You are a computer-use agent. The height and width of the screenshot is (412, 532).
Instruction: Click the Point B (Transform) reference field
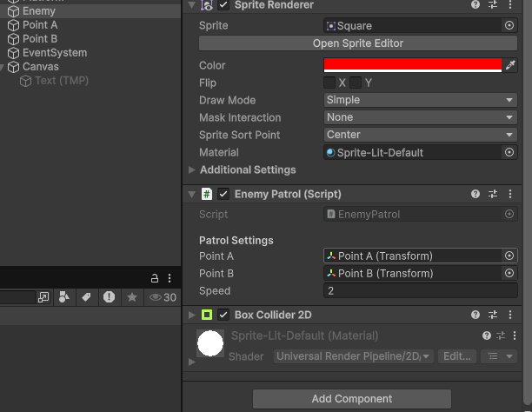click(413, 273)
